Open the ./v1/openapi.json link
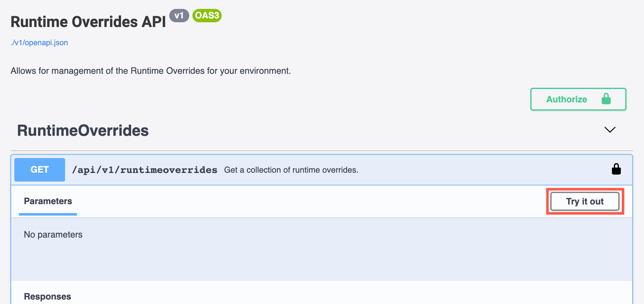Image resolution: width=644 pixels, height=304 pixels. [x=39, y=43]
